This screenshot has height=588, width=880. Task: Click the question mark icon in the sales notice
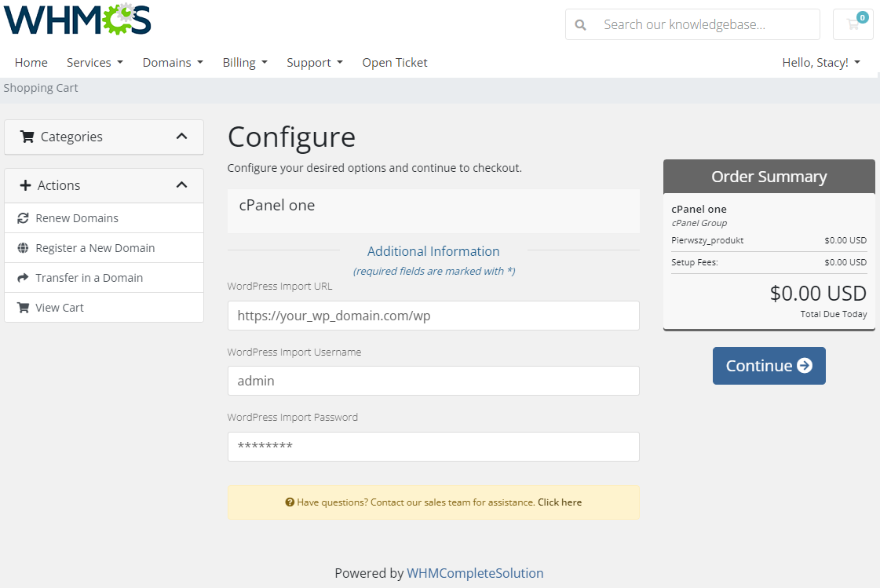290,502
